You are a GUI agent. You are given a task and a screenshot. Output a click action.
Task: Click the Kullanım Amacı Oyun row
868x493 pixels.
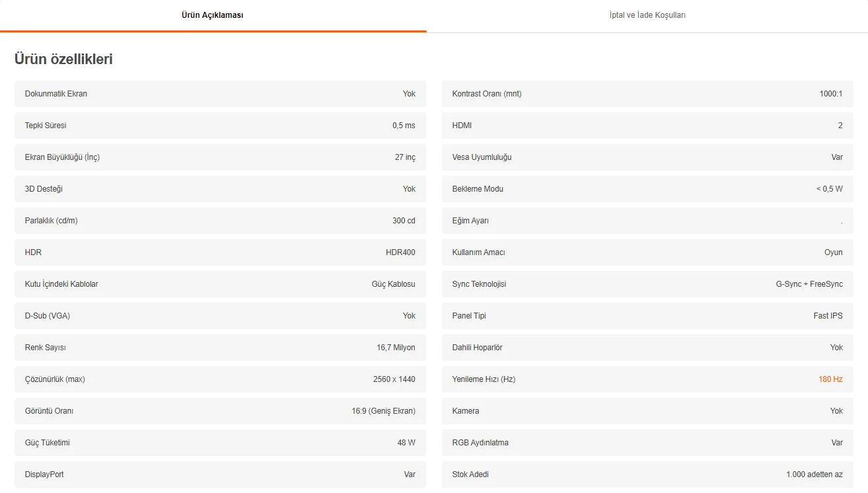647,252
